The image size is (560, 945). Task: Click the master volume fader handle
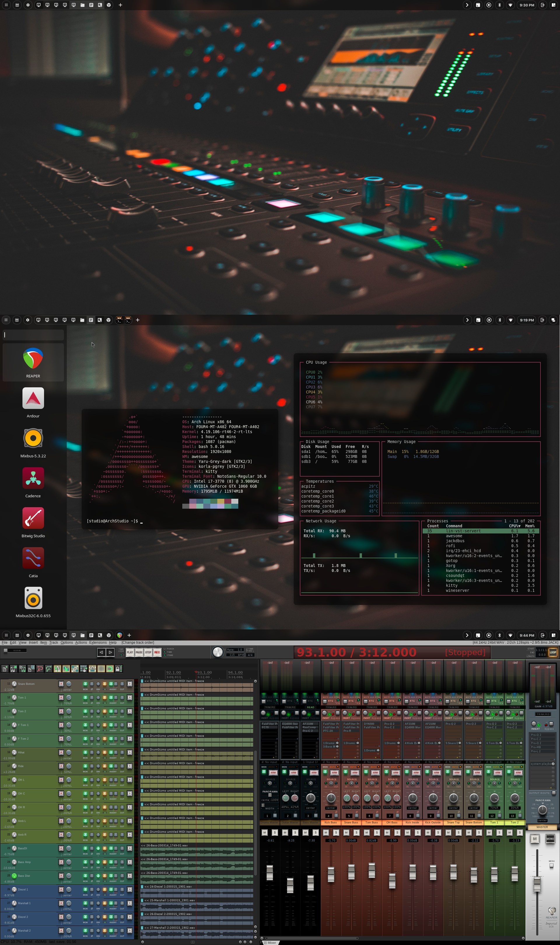tap(537, 885)
